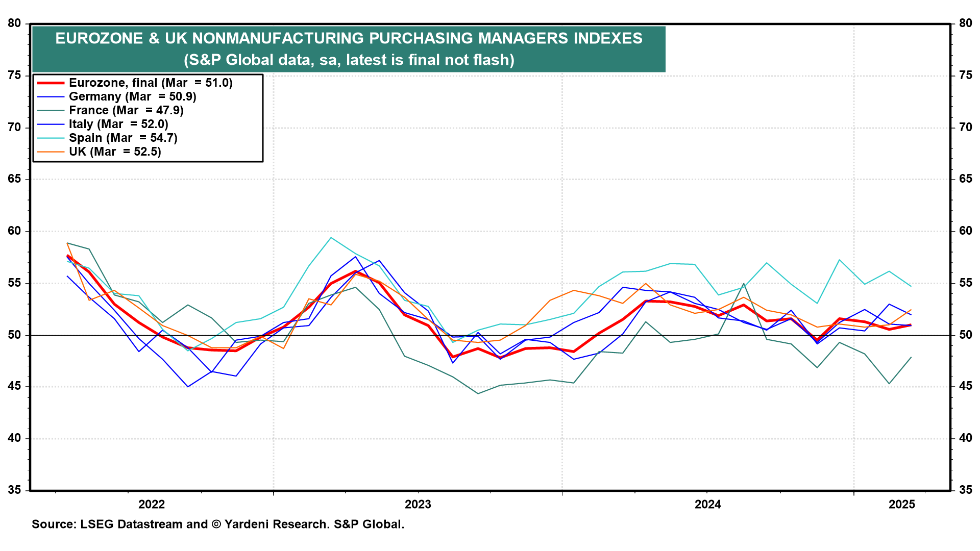The width and height of the screenshot is (980, 551).
Task: Click the right axis 80 label
Action: pyautogui.click(x=965, y=23)
